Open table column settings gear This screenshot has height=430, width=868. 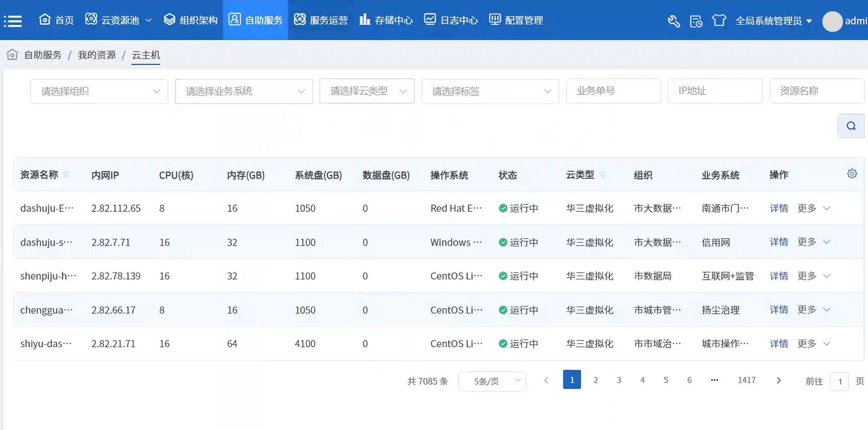(852, 174)
